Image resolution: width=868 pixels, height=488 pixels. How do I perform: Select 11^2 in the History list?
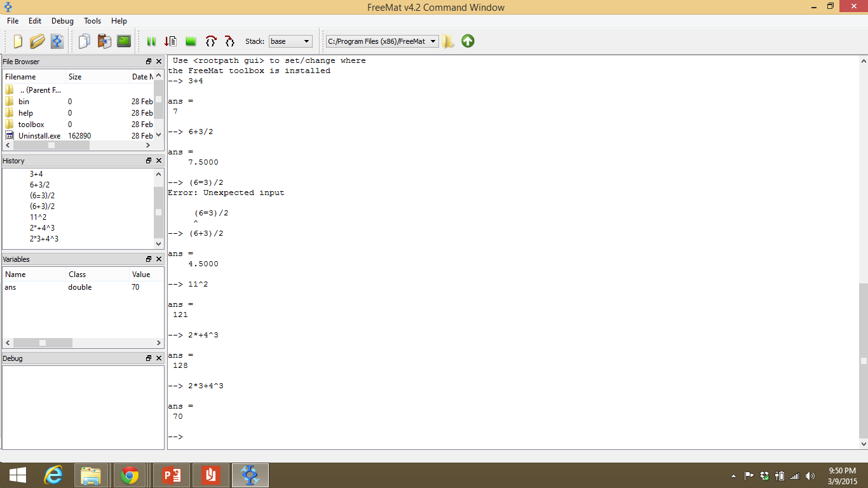(38, 217)
